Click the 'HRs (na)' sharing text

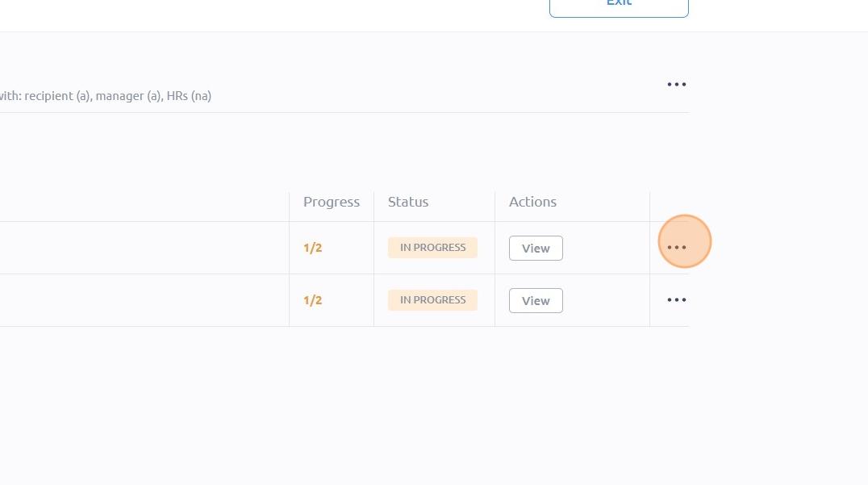click(189, 96)
